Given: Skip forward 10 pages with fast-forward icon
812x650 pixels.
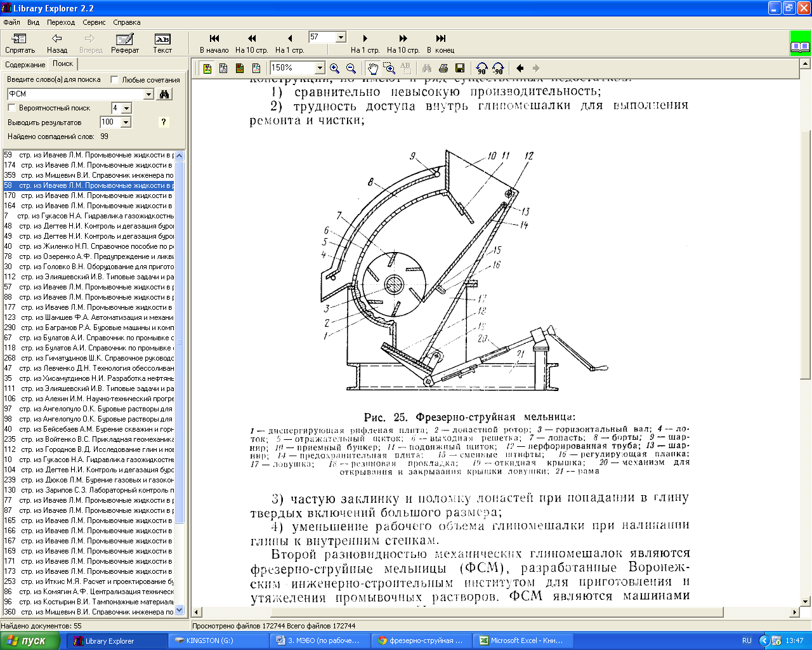Looking at the screenshot, I should click(x=403, y=39).
